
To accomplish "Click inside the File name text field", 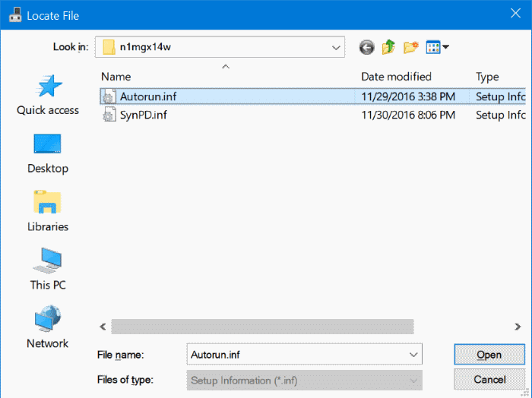I will [296, 355].
